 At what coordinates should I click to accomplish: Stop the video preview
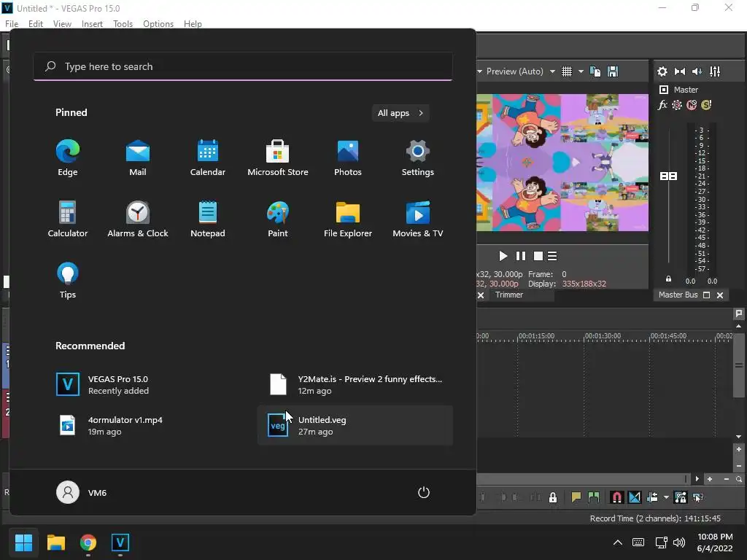[538, 256]
